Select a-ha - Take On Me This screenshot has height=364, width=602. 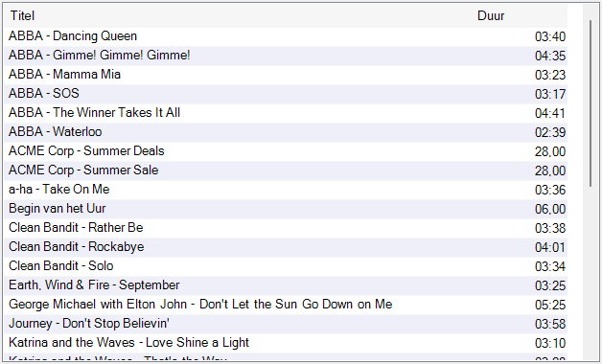pos(286,191)
